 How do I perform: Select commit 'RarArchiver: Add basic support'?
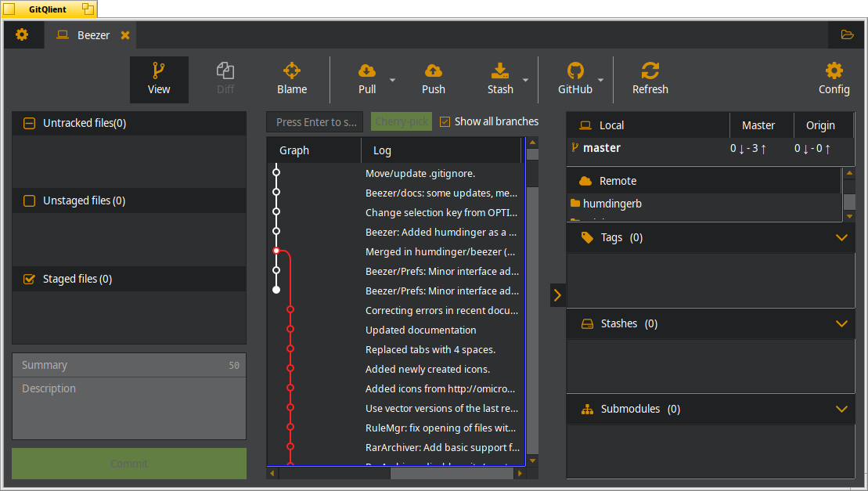point(442,447)
